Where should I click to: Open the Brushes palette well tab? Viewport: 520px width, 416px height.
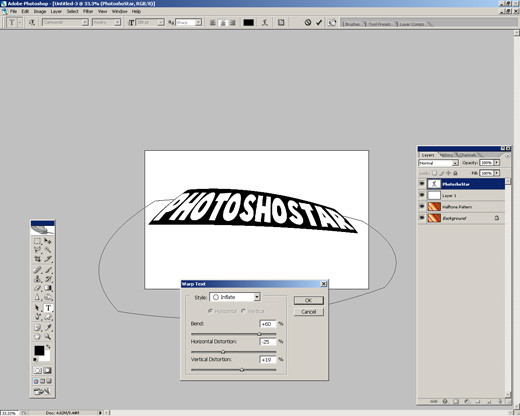(x=352, y=24)
